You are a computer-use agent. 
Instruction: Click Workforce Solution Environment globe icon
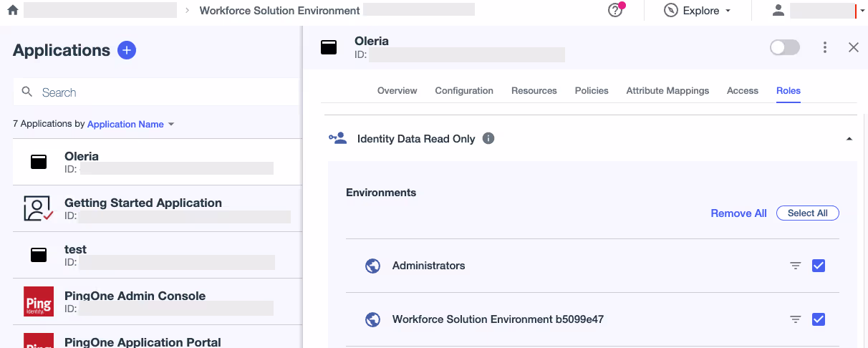(372, 319)
